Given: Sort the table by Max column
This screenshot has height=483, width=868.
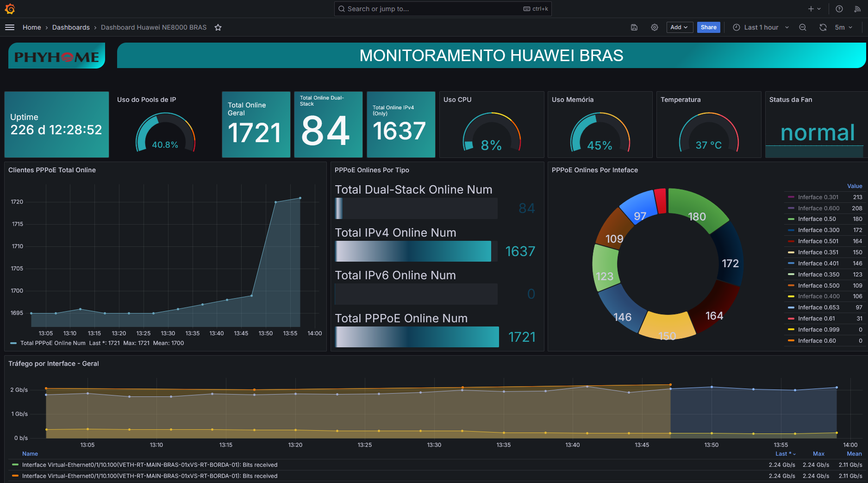Looking at the screenshot, I should point(818,454).
